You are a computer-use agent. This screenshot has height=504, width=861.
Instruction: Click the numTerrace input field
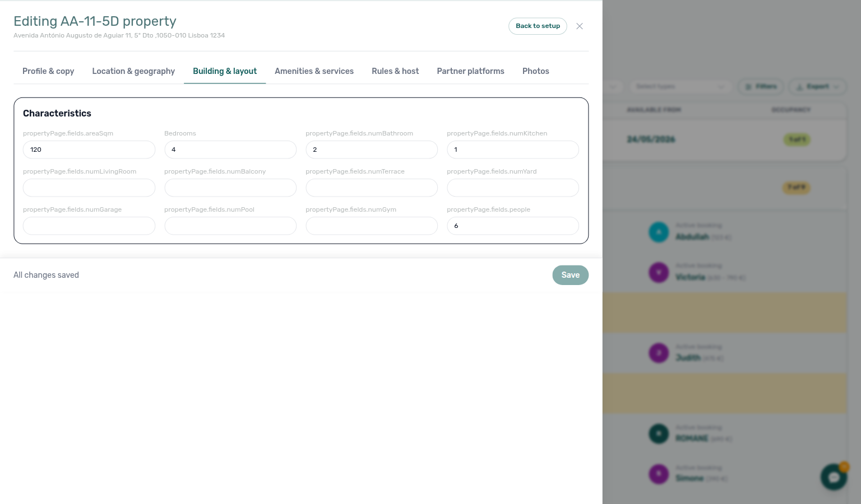click(372, 188)
